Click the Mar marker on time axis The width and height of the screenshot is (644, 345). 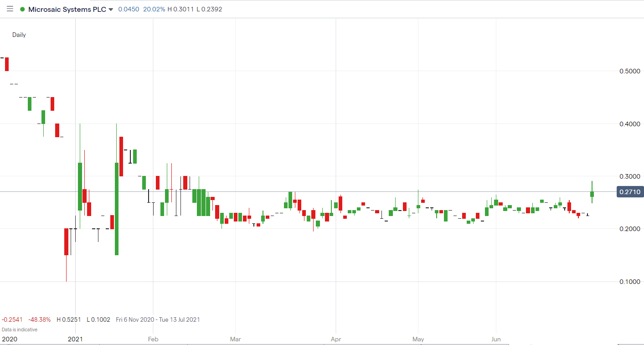tap(235, 339)
